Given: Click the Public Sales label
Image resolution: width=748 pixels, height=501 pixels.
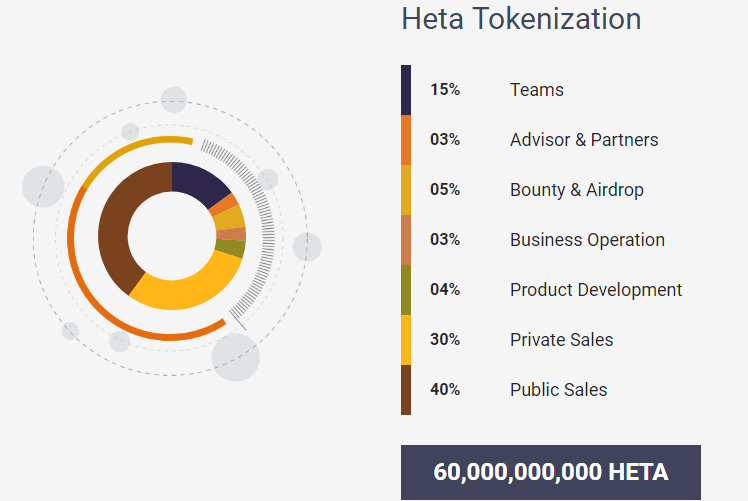Looking at the screenshot, I should pos(558,390).
